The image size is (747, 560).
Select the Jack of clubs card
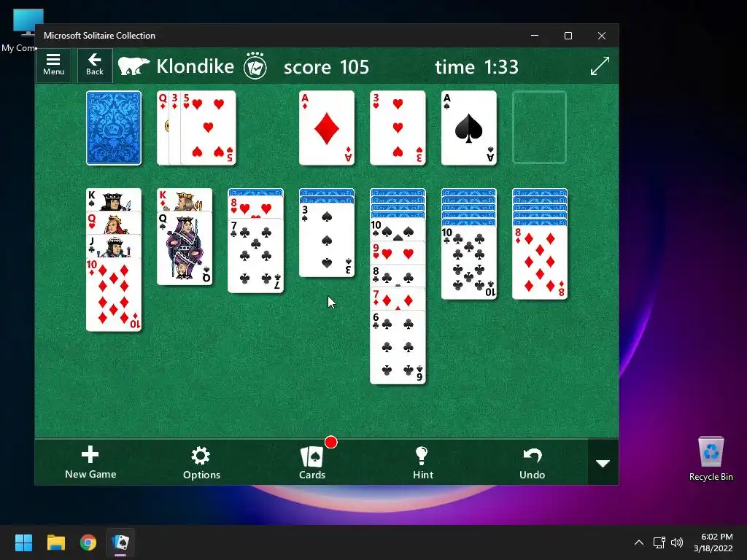click(113, 246)
